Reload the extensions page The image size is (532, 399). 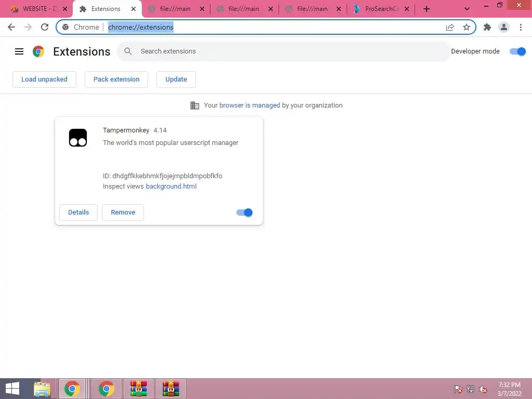tap(45, 27)
